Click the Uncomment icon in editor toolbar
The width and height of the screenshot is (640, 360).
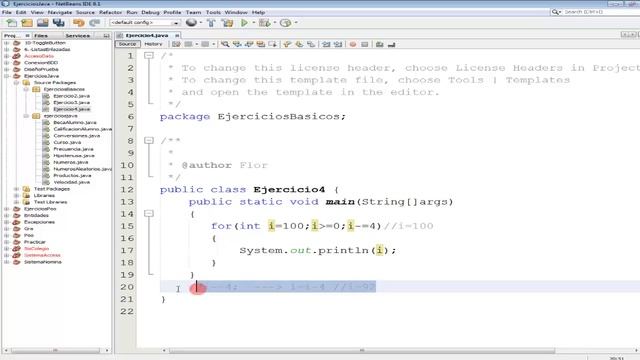(391, 44)
